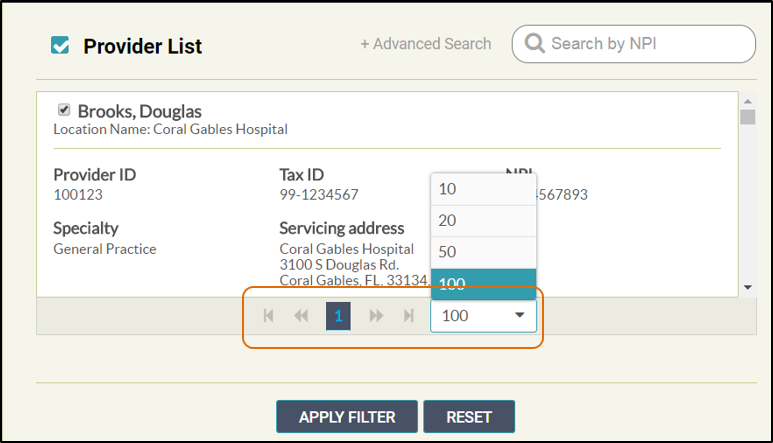Screen dimensions: 773x443
Task: Pick the highlighted 100 per page option
Action: point(484,284)
